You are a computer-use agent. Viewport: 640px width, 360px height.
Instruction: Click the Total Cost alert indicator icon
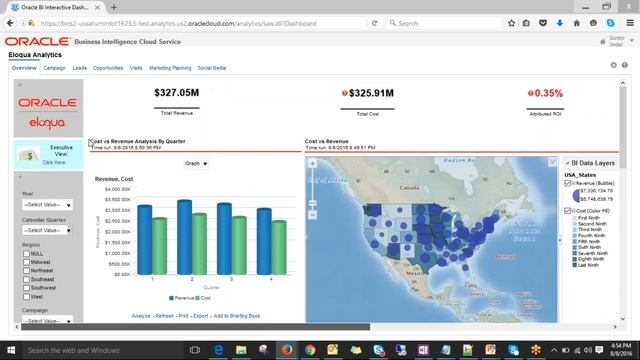(344, 93)
